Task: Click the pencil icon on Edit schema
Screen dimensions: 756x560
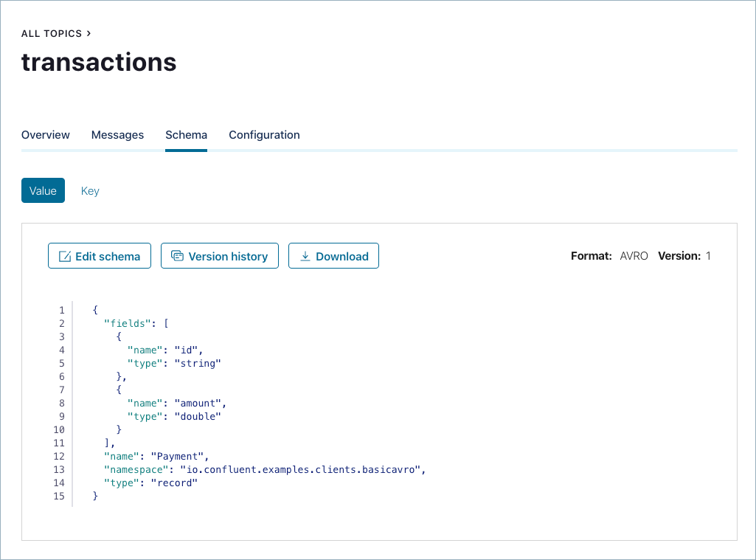Action: point(64,257)
